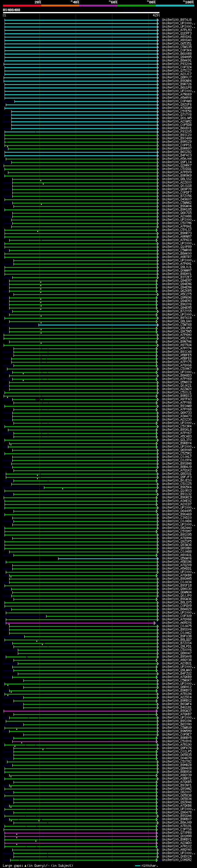
Task: Open hit UniRef100_A7PLM3
Action: coord(177,30)
